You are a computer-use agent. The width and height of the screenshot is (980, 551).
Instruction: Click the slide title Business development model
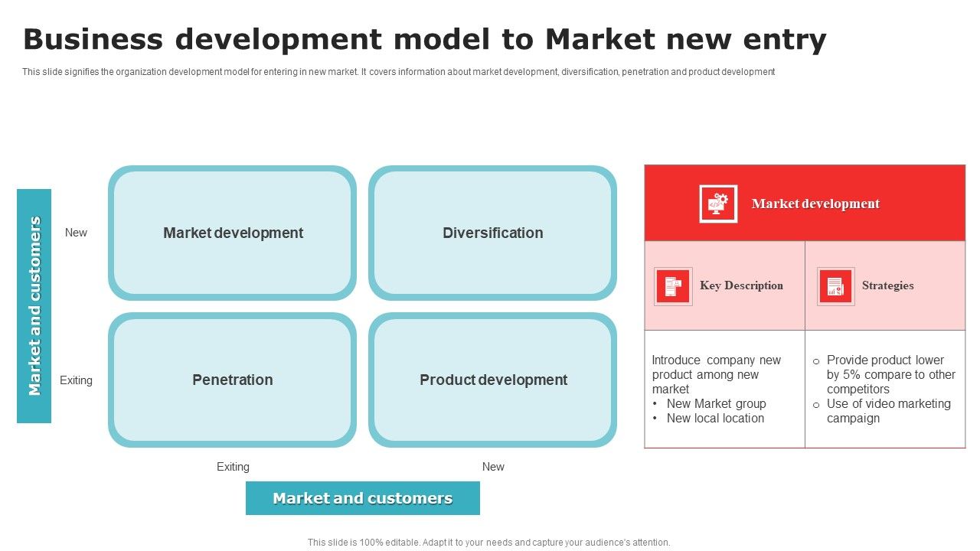pyautogui.click(x=425, y=39)
